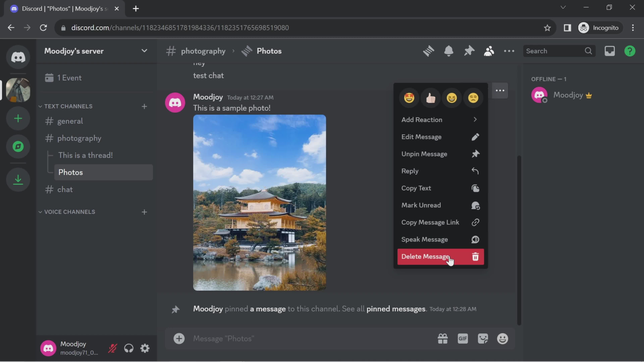
Task: React with laughing squint emoji
Action: [x=452, y=98]
